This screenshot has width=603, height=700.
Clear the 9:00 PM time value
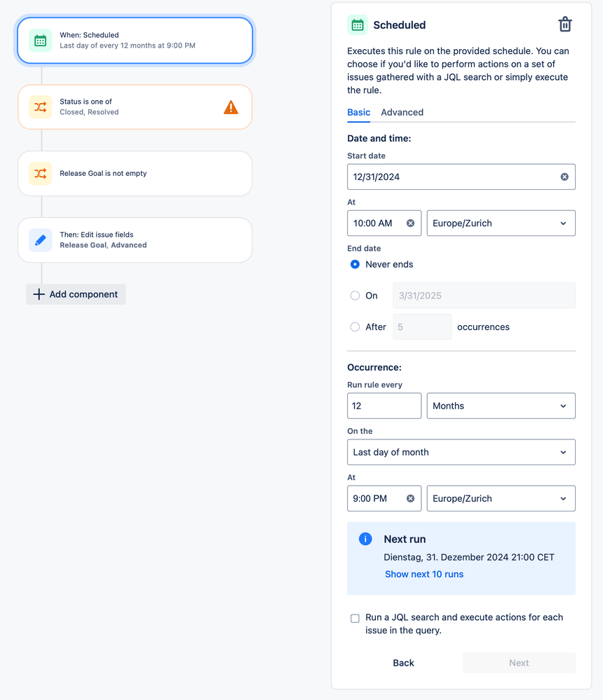(x=410, y=499)
